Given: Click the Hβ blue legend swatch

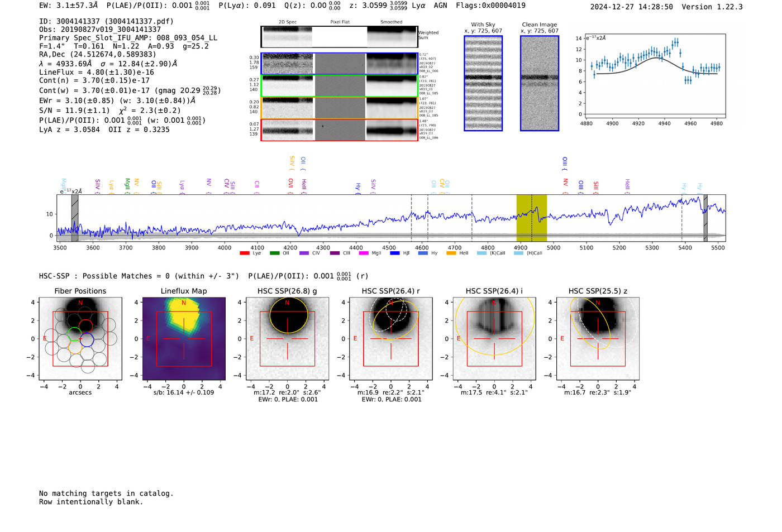Looking at the screenshot, I should pyautogui.click(x=395, y=253).
